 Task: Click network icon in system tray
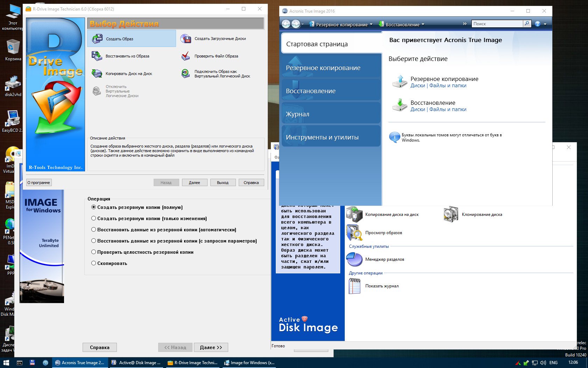534,363
